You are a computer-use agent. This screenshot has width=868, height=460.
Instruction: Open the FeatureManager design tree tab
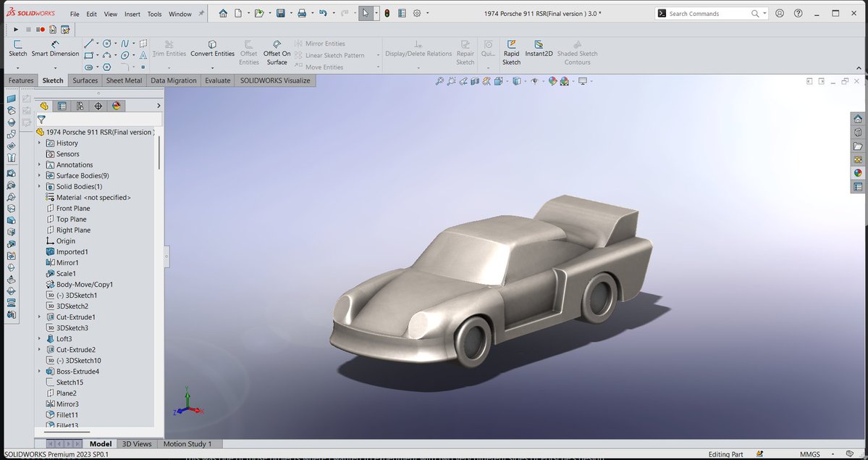click(x=44, y=106)
